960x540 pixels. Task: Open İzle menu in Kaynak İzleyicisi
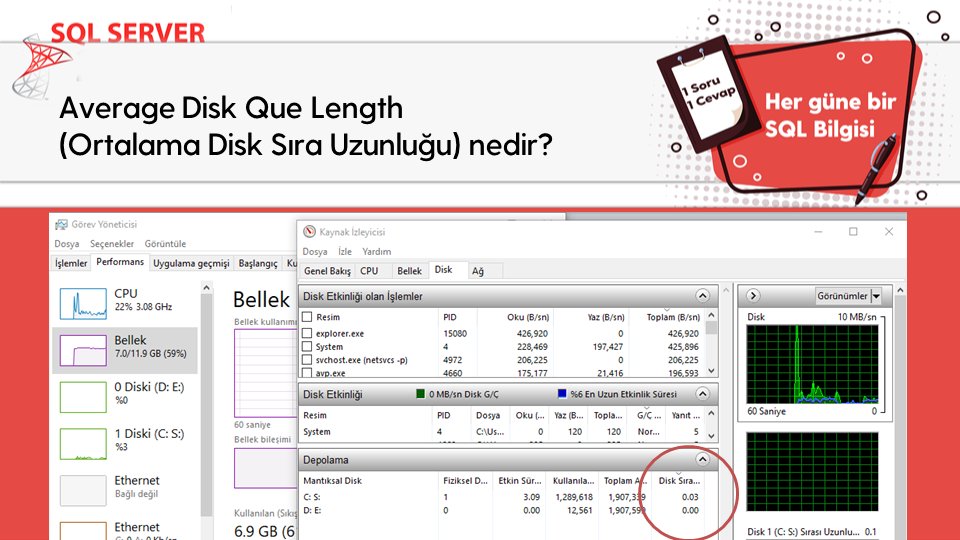[345, 252]
